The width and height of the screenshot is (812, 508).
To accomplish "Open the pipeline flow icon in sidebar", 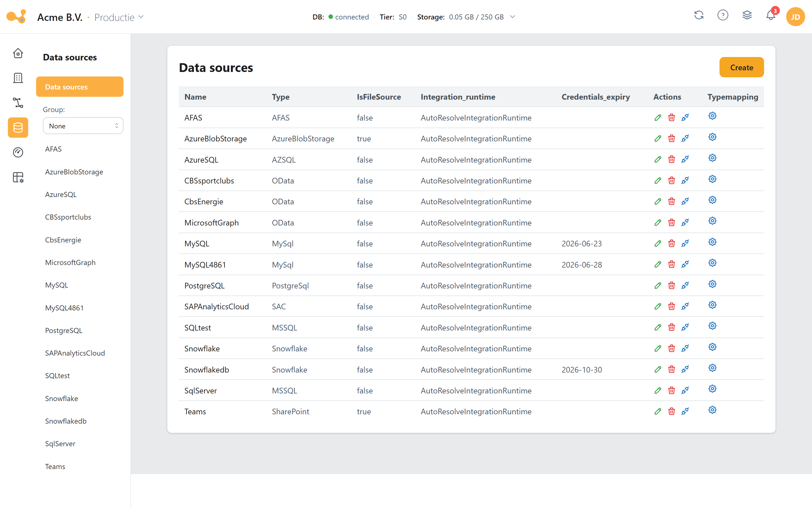I will click(x=18, y=103).
